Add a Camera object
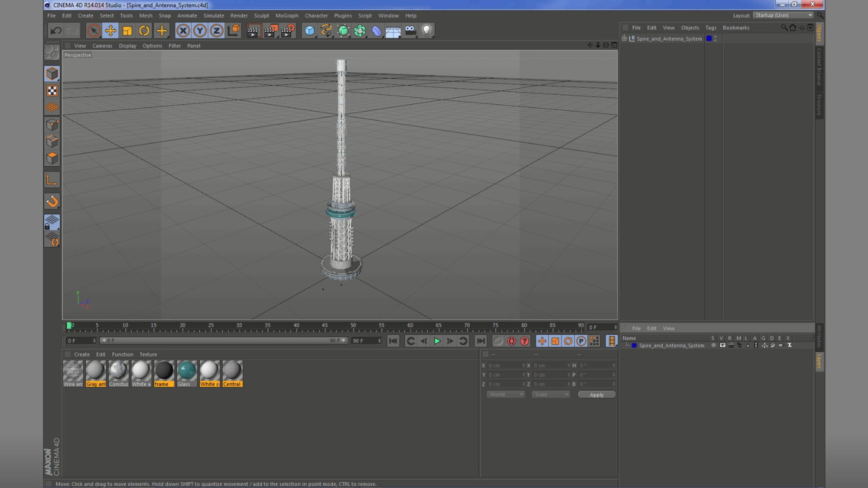 [410, 31]
